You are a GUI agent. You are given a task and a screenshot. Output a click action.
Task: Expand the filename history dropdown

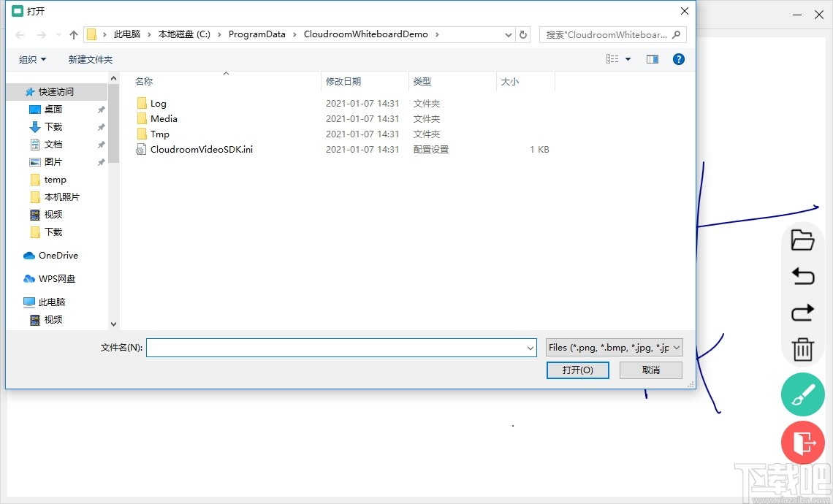(530, 348)
